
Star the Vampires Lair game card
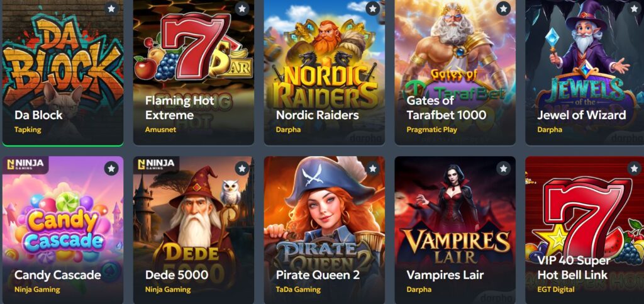(x=503, y=168)
